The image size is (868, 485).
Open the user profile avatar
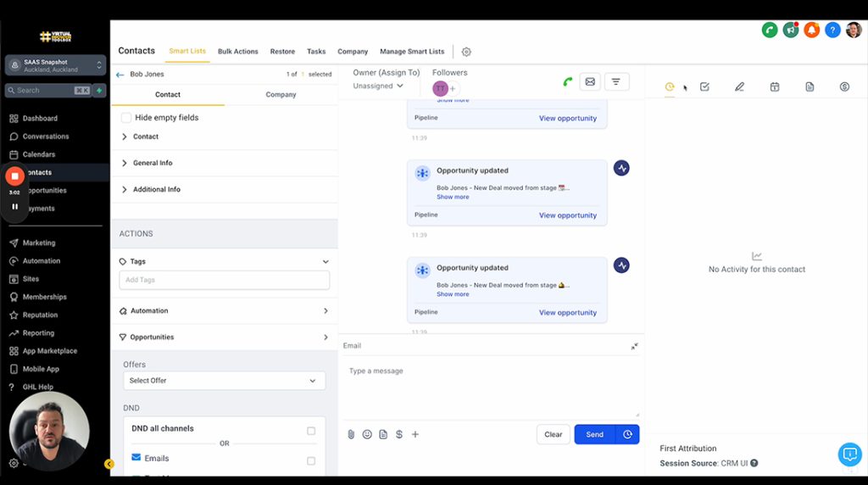(854, 30)
